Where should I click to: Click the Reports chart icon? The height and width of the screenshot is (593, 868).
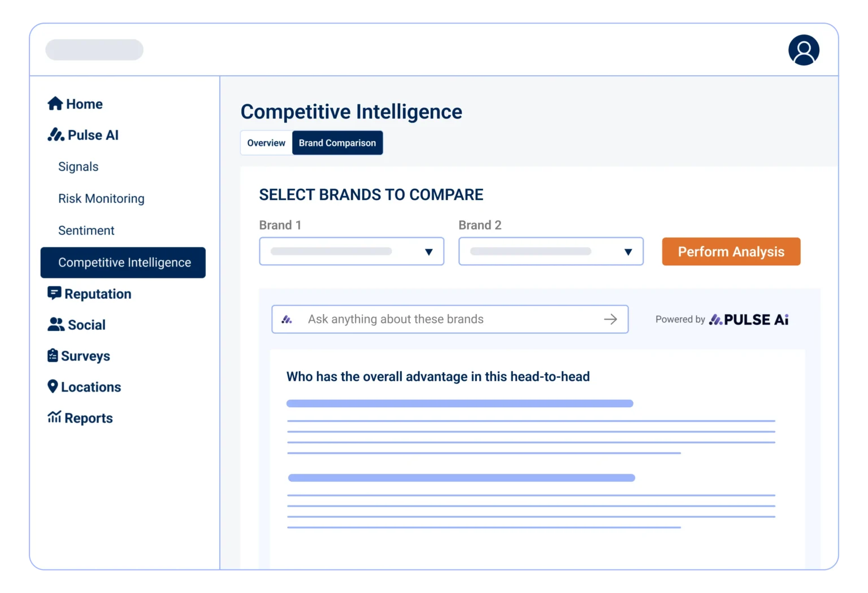tap(54, 418)
